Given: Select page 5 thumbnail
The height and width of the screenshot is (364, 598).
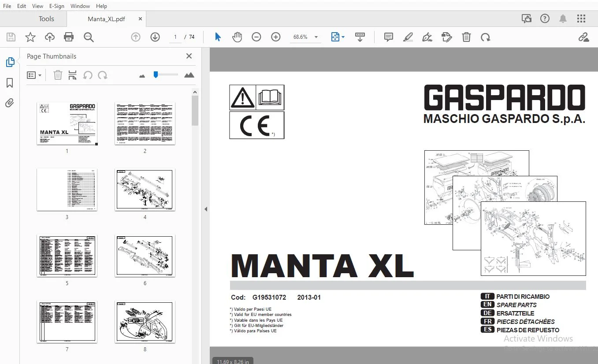Looking at the screenshot, I should click(x=67, y=256).
